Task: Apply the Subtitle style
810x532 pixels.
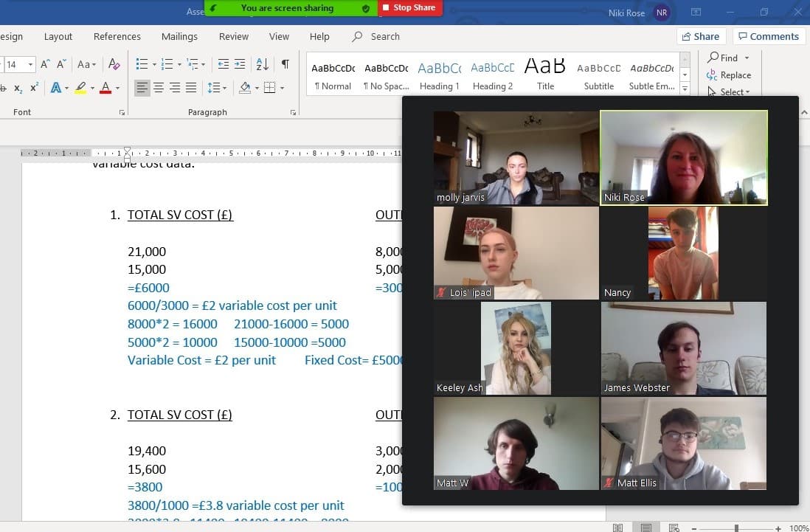Action: click(x=599, y=75)
